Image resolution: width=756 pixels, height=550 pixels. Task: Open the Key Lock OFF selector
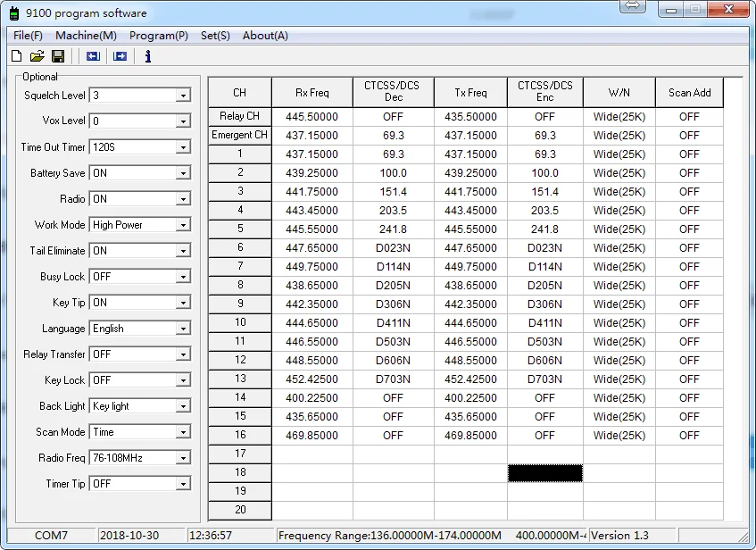click(x=183, y=380)
